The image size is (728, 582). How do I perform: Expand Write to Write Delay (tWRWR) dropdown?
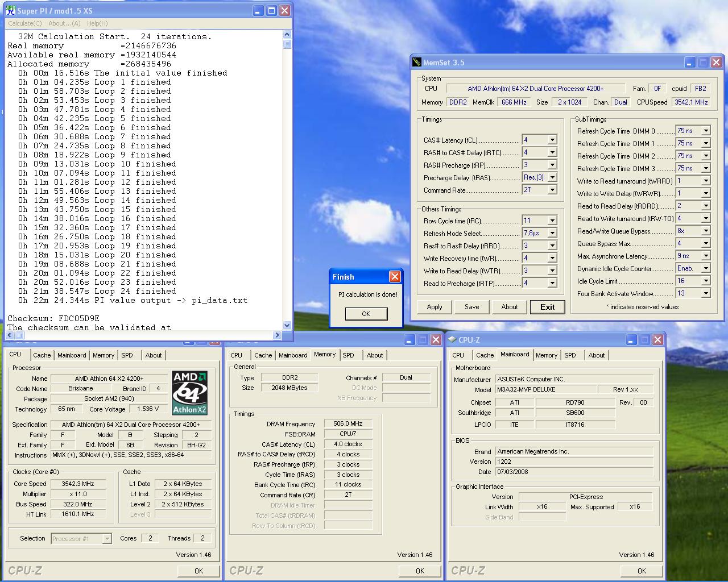click(x=706, y=193)
